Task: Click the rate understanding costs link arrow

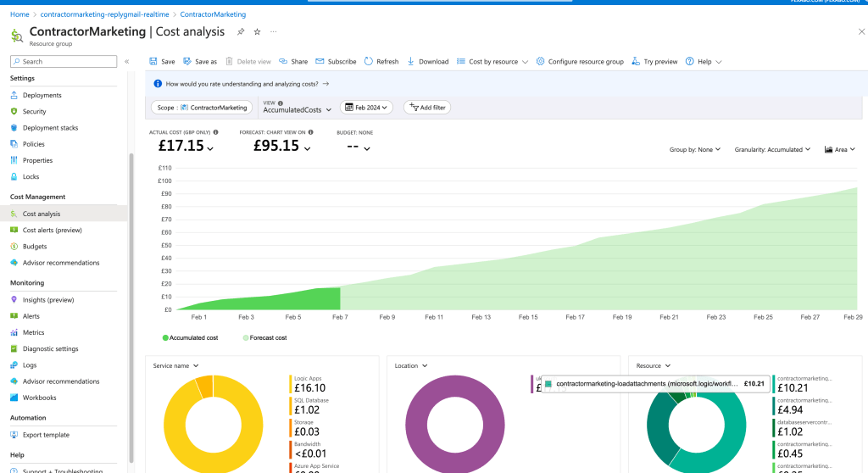Action: point(325,84)
